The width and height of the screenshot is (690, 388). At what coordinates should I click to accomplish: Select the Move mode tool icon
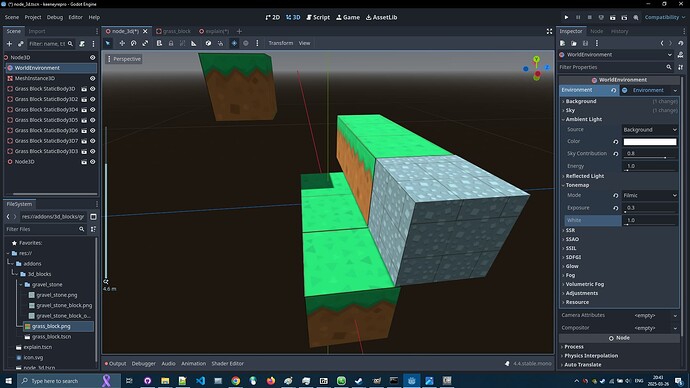coord(122,43)
